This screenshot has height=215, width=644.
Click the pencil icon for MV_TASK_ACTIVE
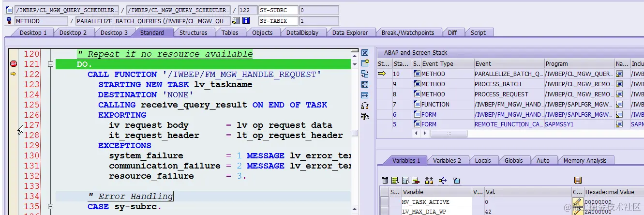pyautogui.click(x=578, y=202)
